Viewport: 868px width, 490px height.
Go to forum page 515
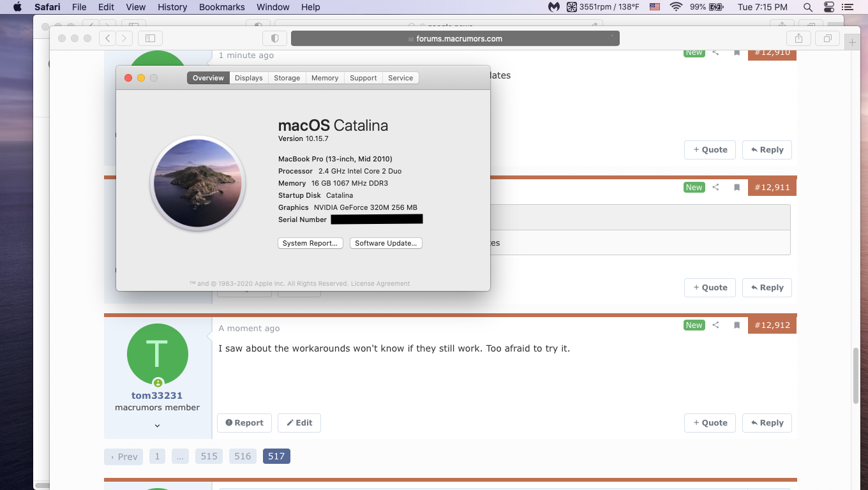coord(209,456)
